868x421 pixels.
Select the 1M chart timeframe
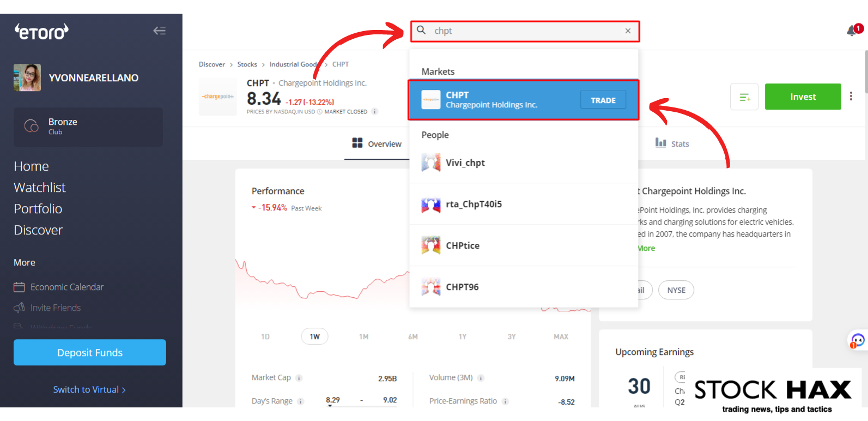point(363,336)
